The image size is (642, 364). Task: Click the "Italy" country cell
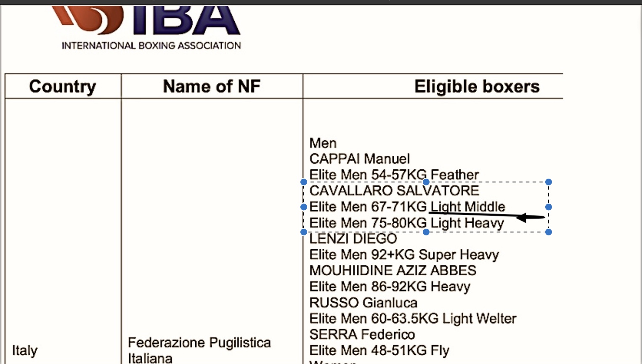point(25,350)
